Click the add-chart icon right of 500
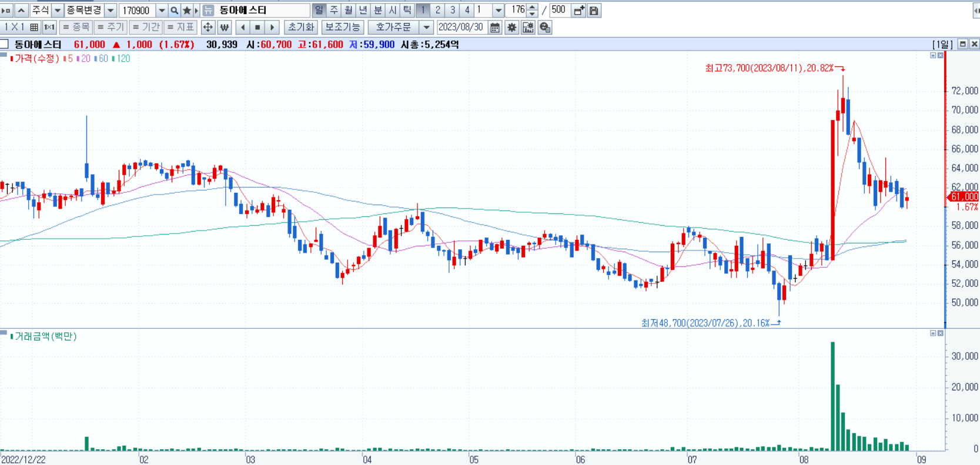The image size is (980, 465). pyautogui.click(x=579, y=11)
